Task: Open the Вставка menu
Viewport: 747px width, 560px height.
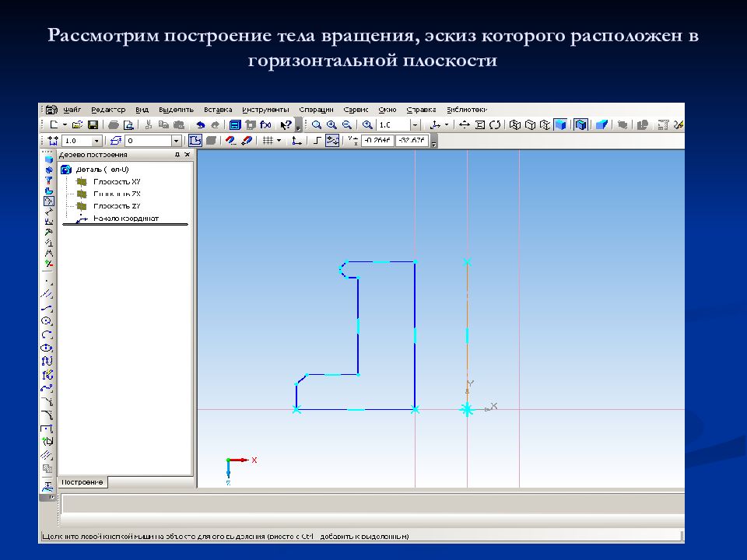Action: click(218, 110)
